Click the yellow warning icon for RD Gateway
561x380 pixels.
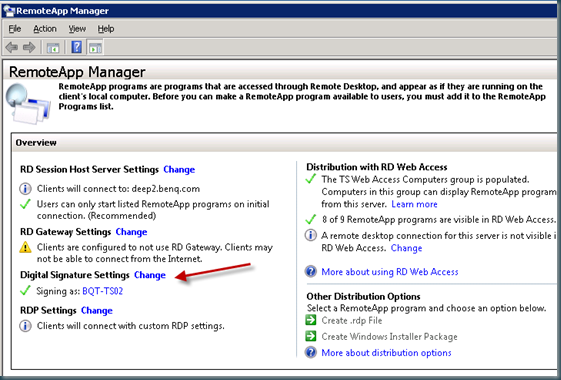[25, 247]
